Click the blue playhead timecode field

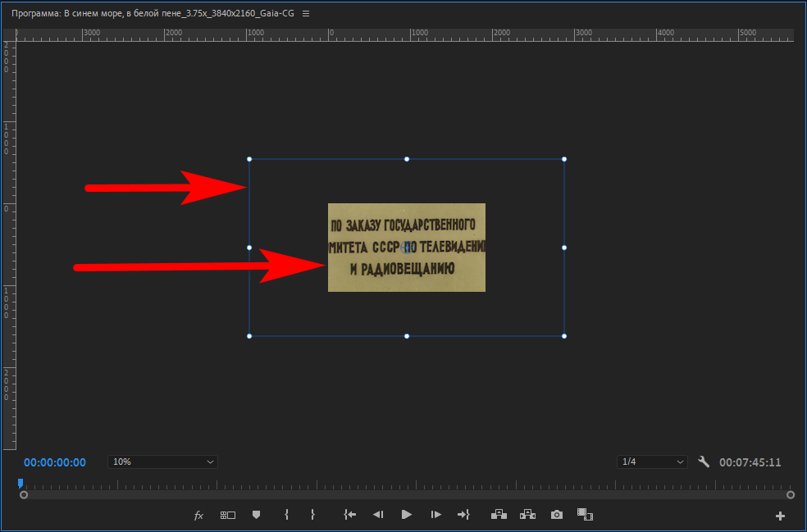55,462
